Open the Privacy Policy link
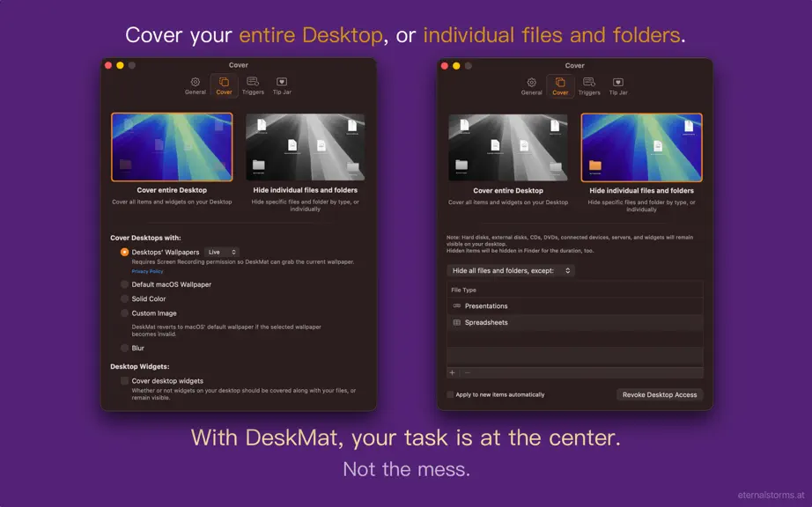The height and width of the screenshot is (507, 812). click(x=147, y=271)
